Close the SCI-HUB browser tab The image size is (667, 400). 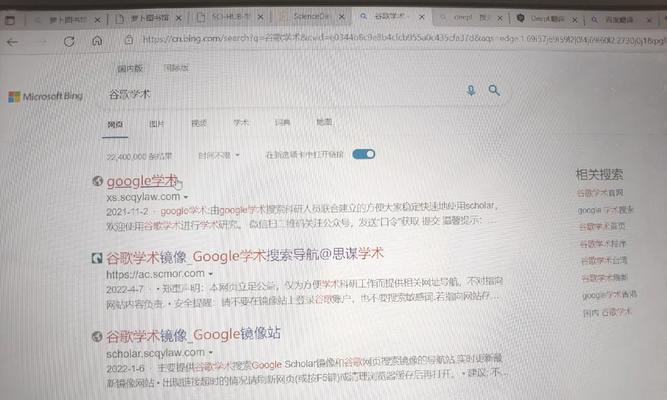(x=260, y=17)
